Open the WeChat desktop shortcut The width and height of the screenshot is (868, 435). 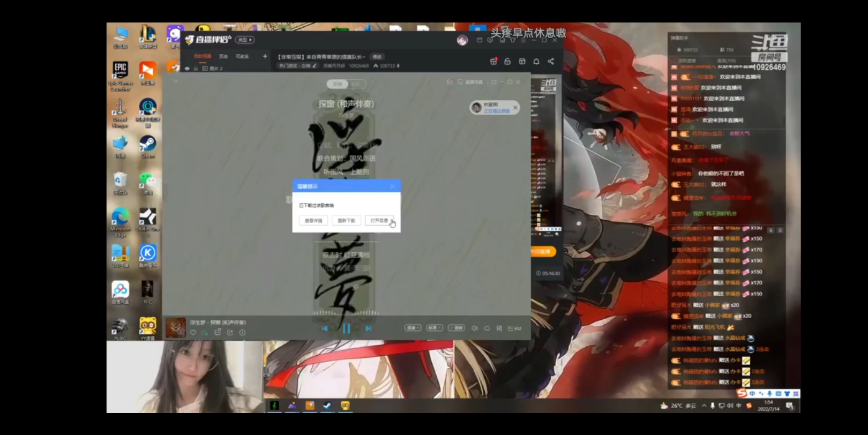148,183
